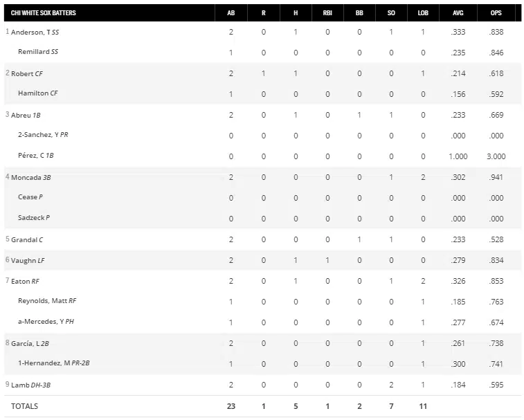This screenshot has height=420, width=524.
Task: Select Robert in the batters list
Action: pyautogui.click(x=22, y=73)
